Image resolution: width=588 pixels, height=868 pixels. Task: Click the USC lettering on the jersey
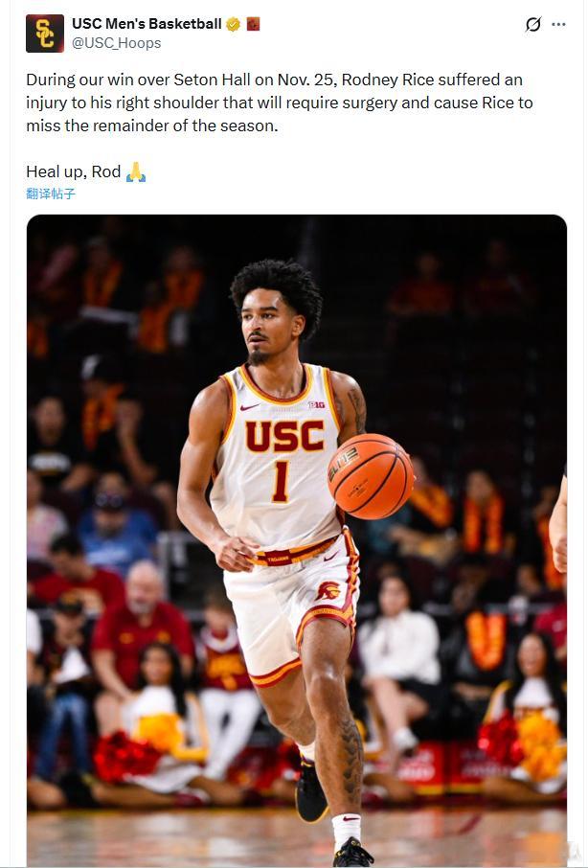pos(284,436)
